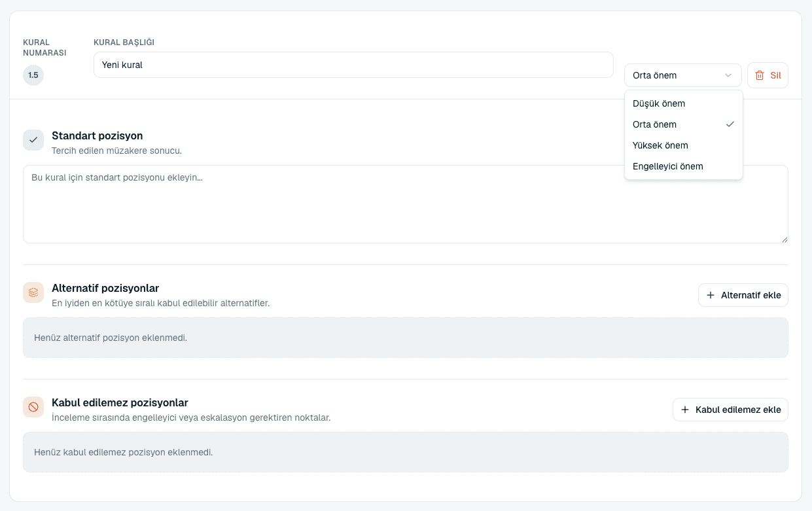Click the rule number badge 1.5

(33, 75)
